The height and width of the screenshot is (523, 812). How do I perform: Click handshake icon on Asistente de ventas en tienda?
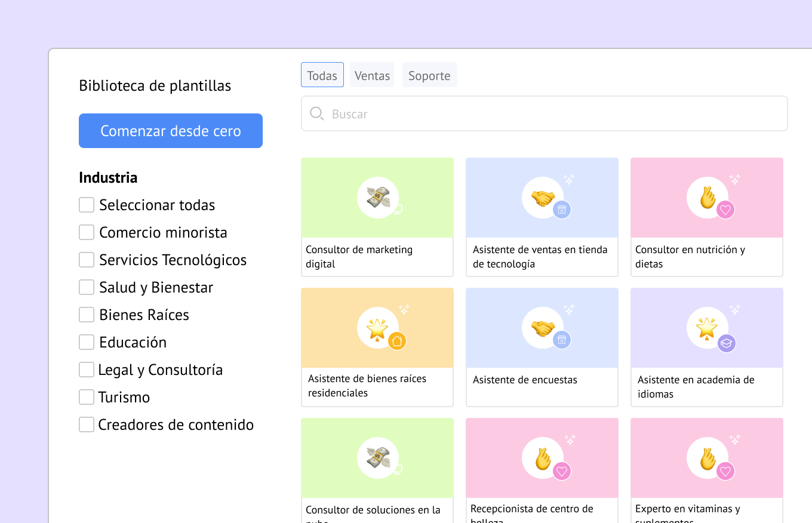(543, 198)
